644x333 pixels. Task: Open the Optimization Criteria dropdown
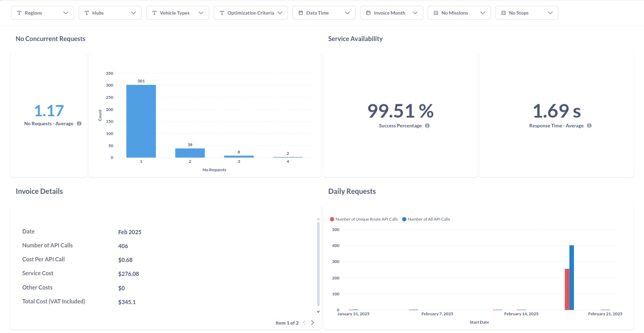coord(251,13)
